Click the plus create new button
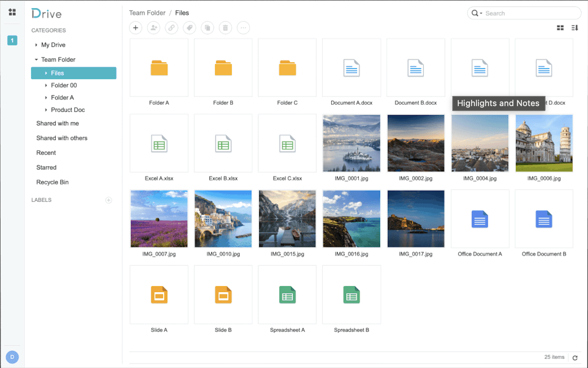Viewport: 588px width, 368px height. coord(135,28)
